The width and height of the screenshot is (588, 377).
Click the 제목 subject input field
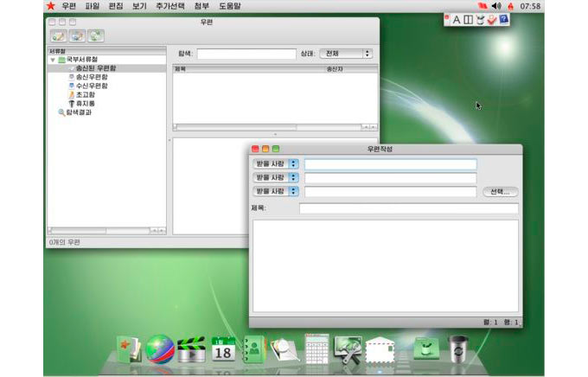click(x=408, y=208)
